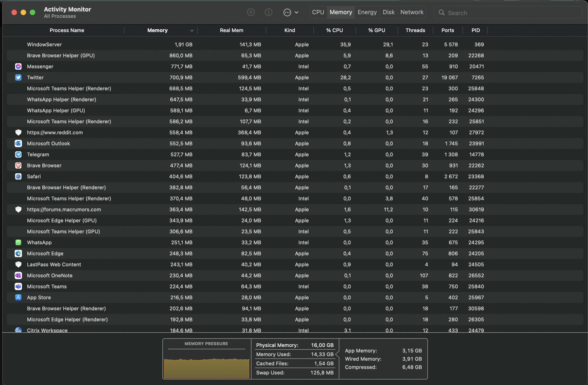This screenshot has height=385, width=588.
Task: Click the Twitter bird icon
Action: point(18,77)
